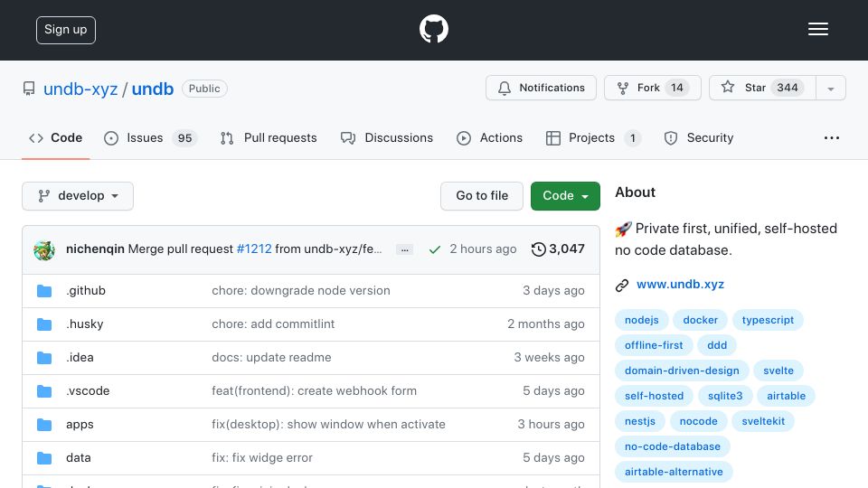
Task: Click the .husky folder icon
Action: tap(44, 324)
